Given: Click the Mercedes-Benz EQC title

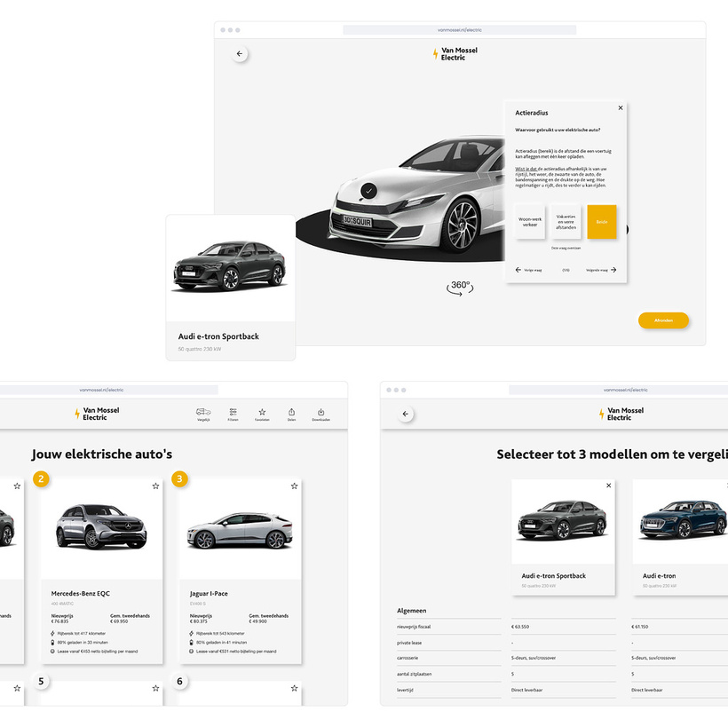Looking at the screenshot, I should click(80, 593).
